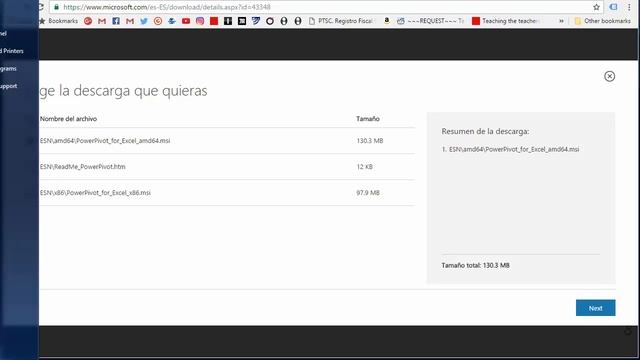This screenshot has width=640, height=360.
Task: Open the Bookmarks star shortcut
Action: [x=59, y=21]
